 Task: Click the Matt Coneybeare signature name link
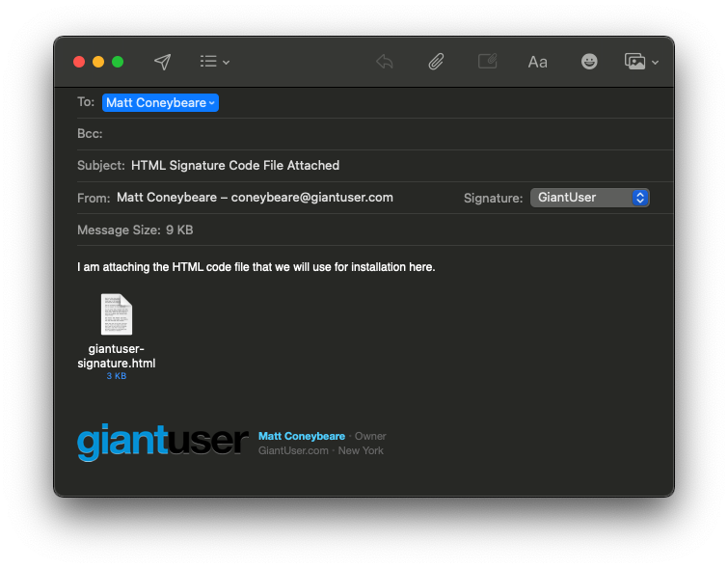coord(301,437)
